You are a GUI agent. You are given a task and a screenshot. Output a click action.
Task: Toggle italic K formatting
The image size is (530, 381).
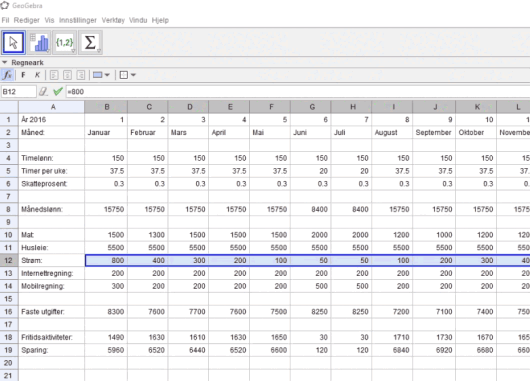pyautogui.click(x=37, y=75)
